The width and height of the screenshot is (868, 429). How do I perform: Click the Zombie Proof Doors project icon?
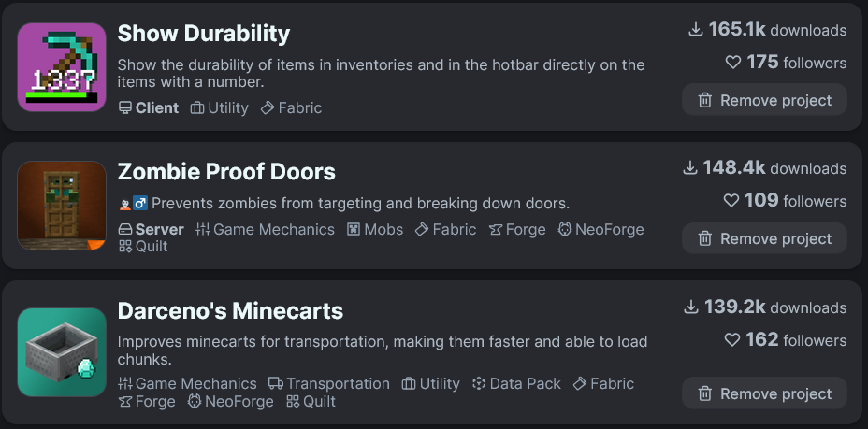[62, 206]
